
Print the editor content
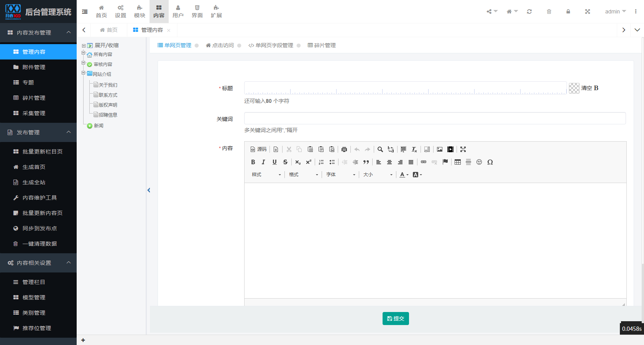coord(344,149)
